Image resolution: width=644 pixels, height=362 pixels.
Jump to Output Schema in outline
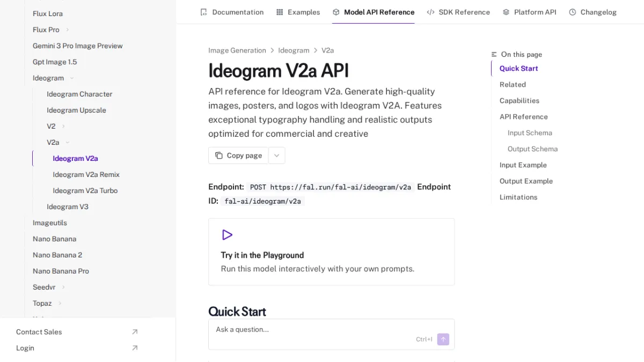tap(532, 149)
